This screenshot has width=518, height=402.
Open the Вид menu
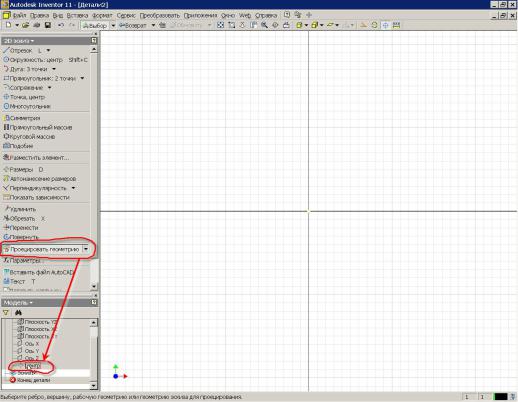(58, 15)
